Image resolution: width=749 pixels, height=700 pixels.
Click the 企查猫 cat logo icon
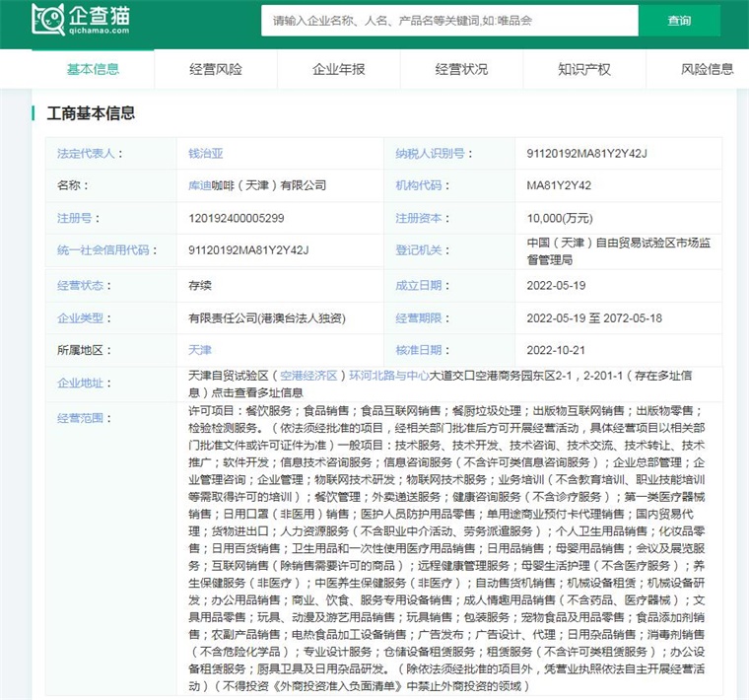(48, 19)
